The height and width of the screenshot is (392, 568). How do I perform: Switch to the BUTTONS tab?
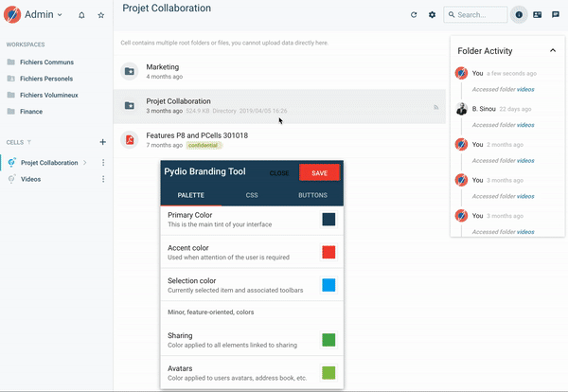click(312, 195)
